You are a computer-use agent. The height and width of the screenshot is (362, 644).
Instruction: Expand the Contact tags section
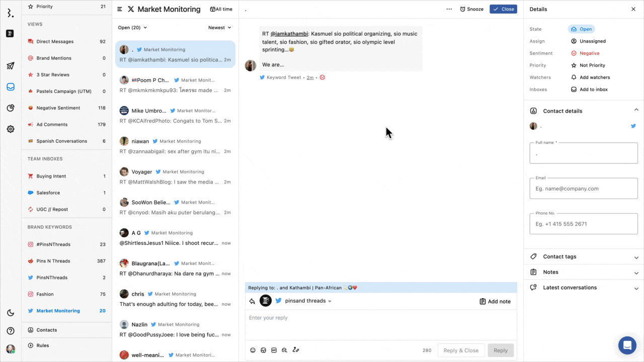pos(584,257)
